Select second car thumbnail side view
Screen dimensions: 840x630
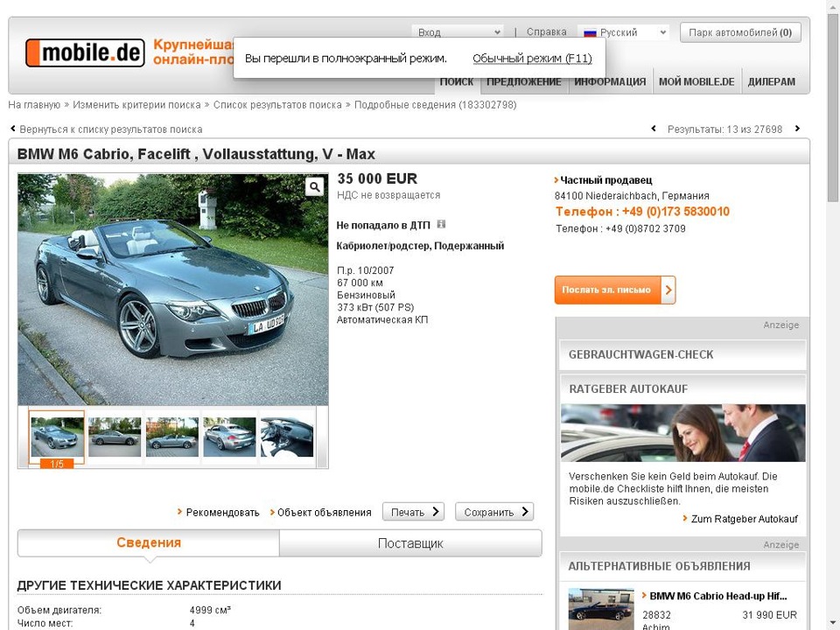pyautogui.click(x=115, y=437)
